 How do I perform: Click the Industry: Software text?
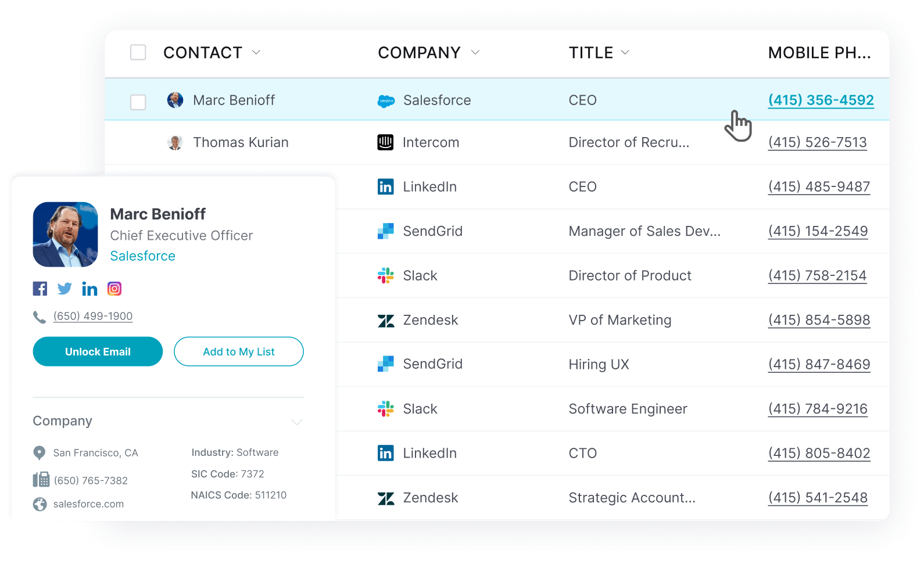235,452
